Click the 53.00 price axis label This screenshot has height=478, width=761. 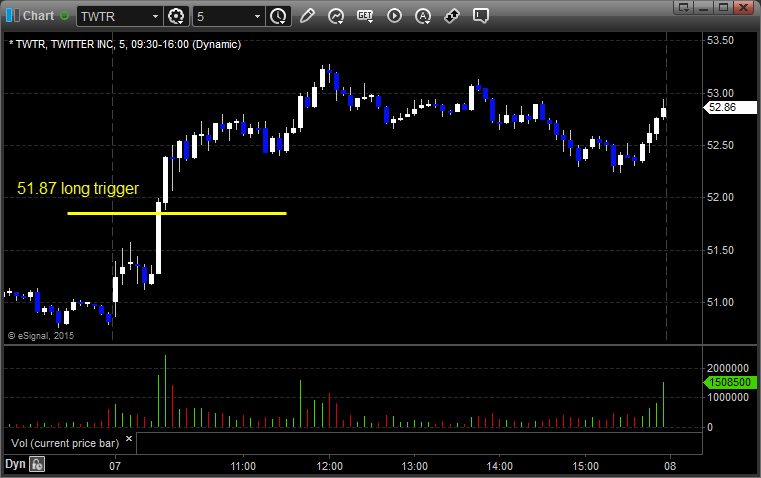721,93
